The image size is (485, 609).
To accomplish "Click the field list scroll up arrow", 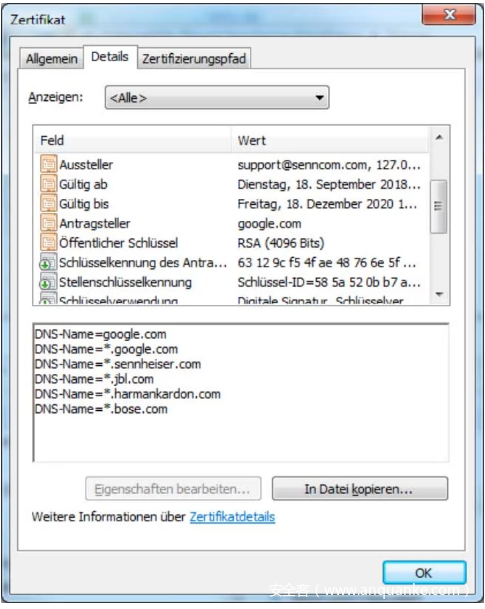I will [439, 137].
